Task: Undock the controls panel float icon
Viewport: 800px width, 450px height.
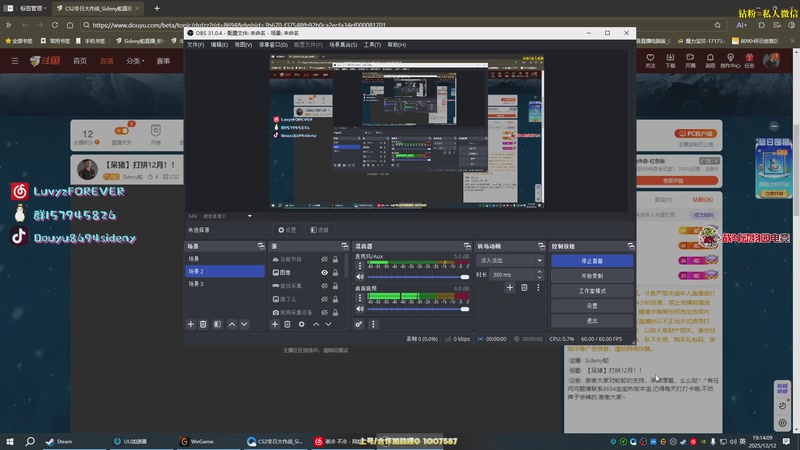Action: pos(631,246)
